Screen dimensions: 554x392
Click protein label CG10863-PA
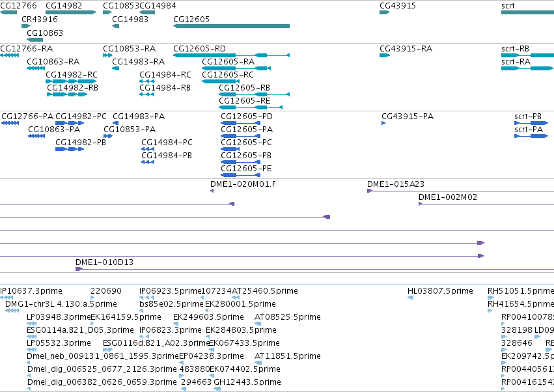tap(54, 130)
